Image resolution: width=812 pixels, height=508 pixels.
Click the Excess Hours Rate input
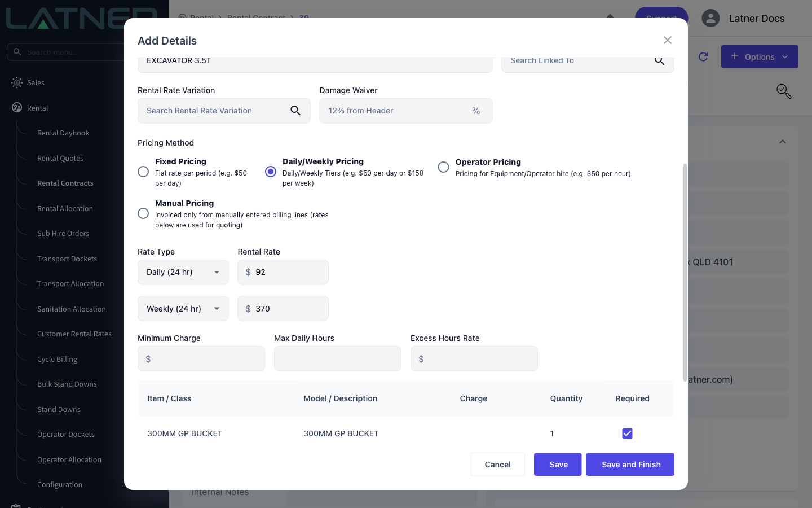(474, 359)
